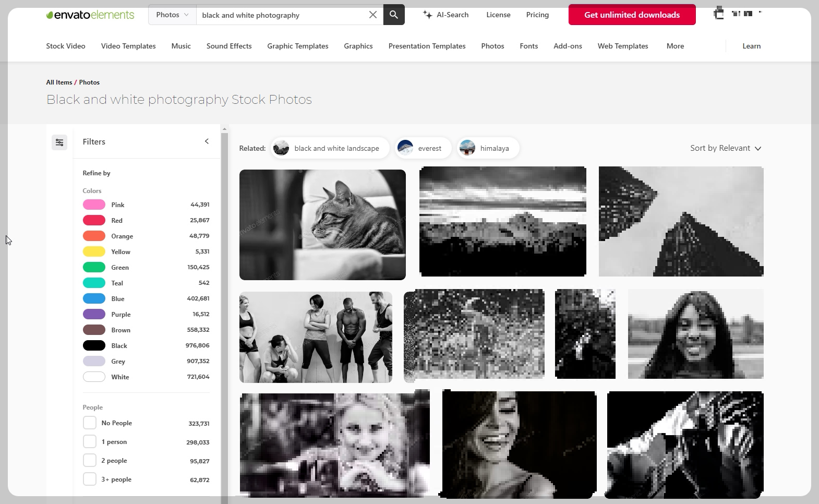Open the laughing woman dark portrait thumbnail

(x=519, y=445)
